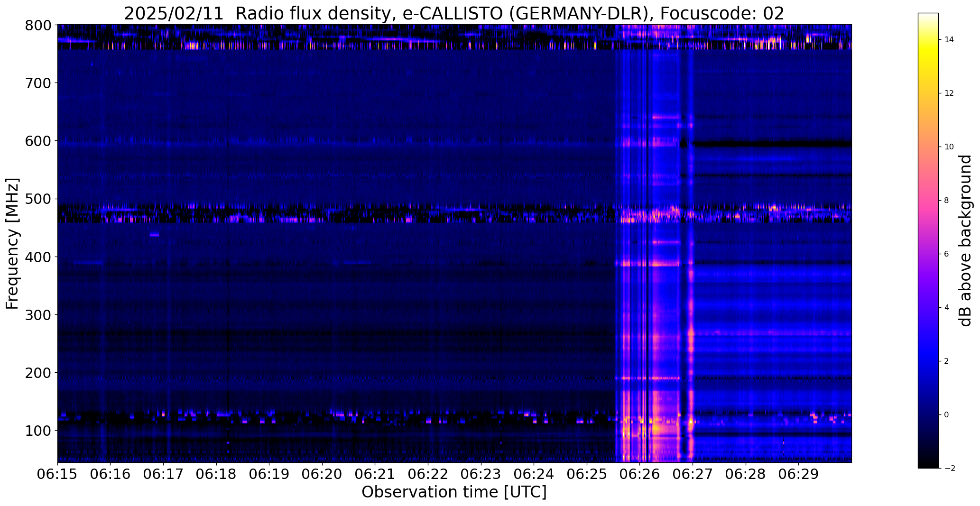The image size is (980, 506).
Task: Click the 06:15 time tick label
Action: click(x=57, y=474)
